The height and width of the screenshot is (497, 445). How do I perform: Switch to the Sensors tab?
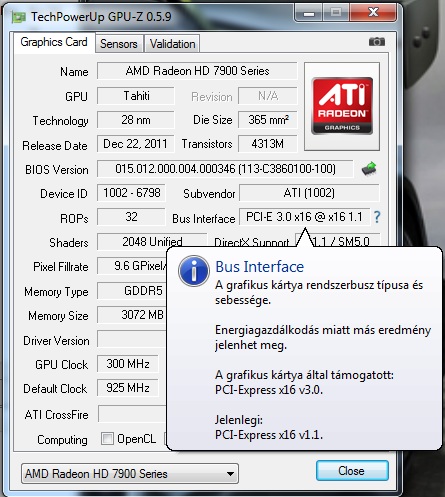pos(119,44)
